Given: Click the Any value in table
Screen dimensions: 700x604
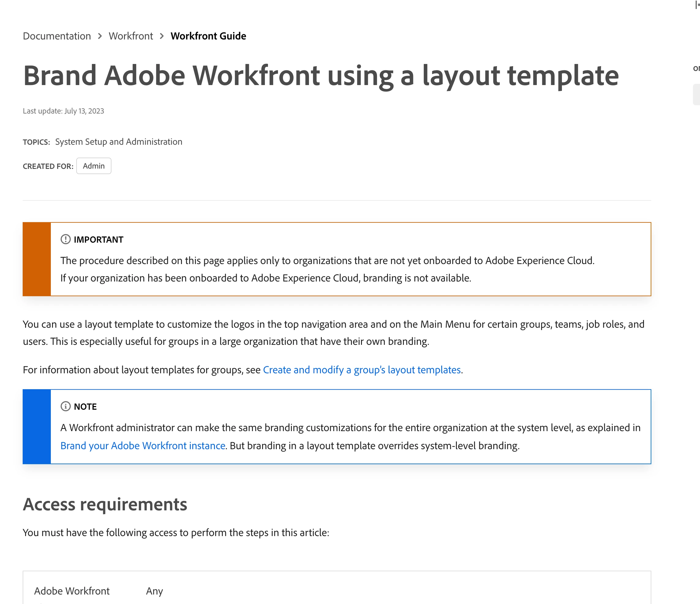Looking at the screenshot, I should pyautogui.click(x=154, y=591).
